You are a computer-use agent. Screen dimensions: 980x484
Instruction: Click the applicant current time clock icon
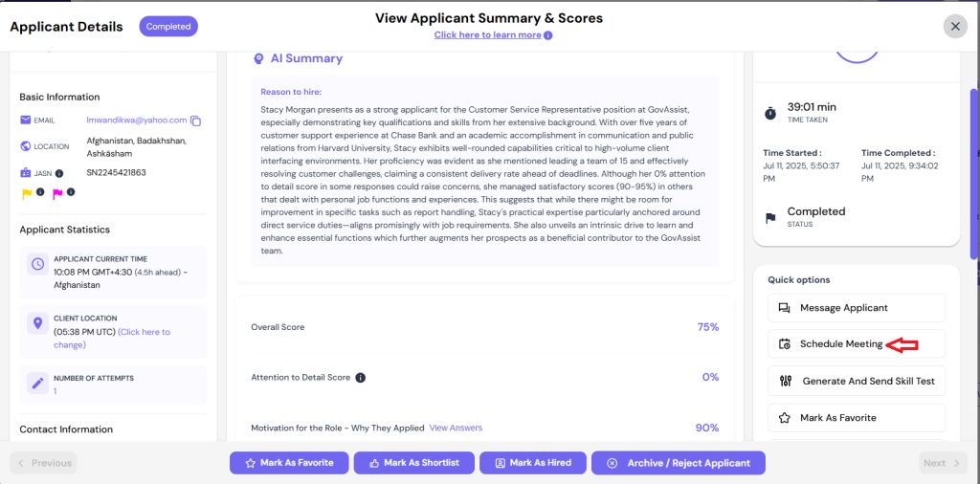pyautogui.click(x=37, y=264)
